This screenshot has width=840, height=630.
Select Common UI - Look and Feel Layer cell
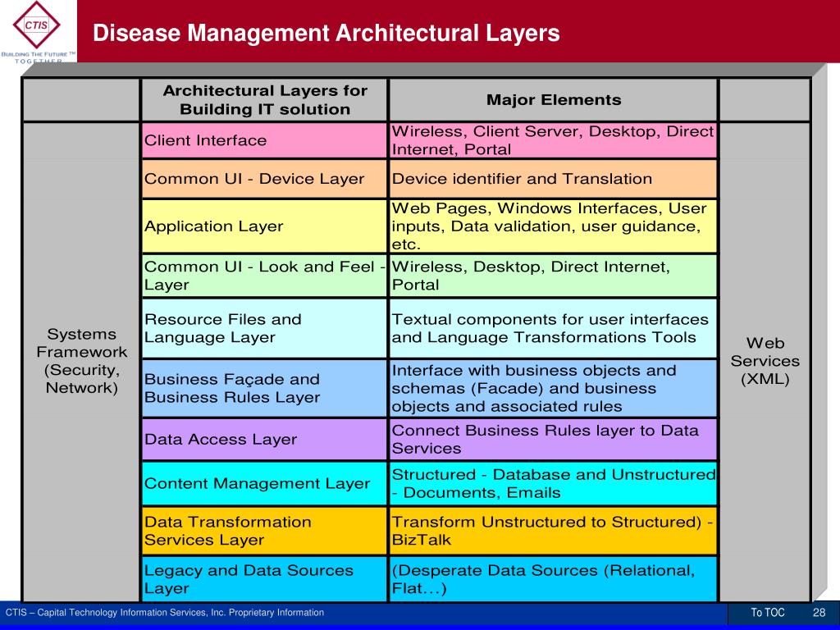265,276
